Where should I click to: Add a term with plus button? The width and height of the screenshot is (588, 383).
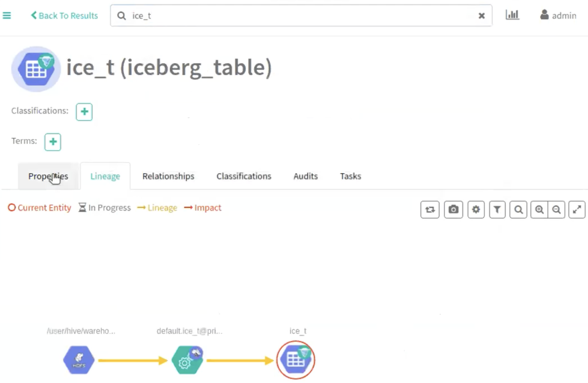tap(53, 142)
